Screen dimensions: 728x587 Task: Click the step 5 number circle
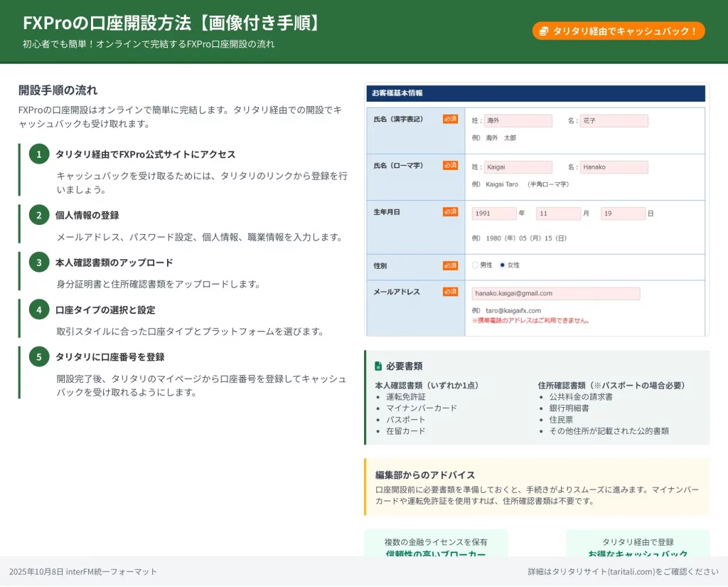coord(39,356)
